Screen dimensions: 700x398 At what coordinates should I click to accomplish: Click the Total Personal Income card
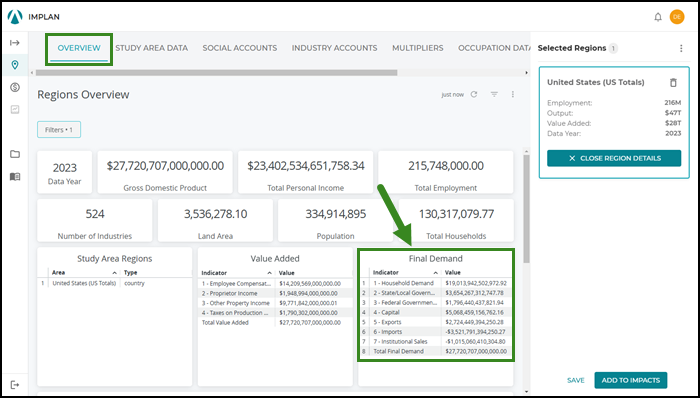point(306,172)
